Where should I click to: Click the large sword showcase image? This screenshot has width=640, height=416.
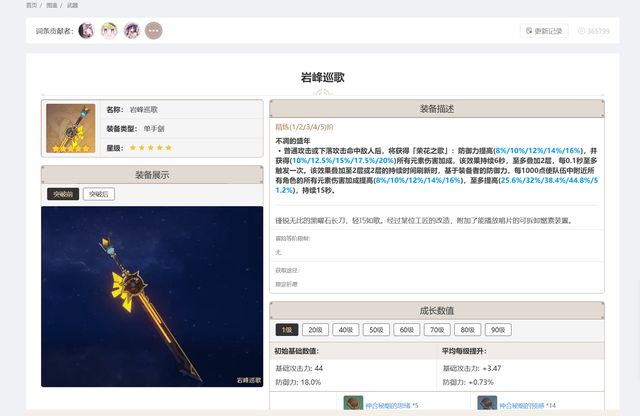pyautogui.click(x=152, y=296)
